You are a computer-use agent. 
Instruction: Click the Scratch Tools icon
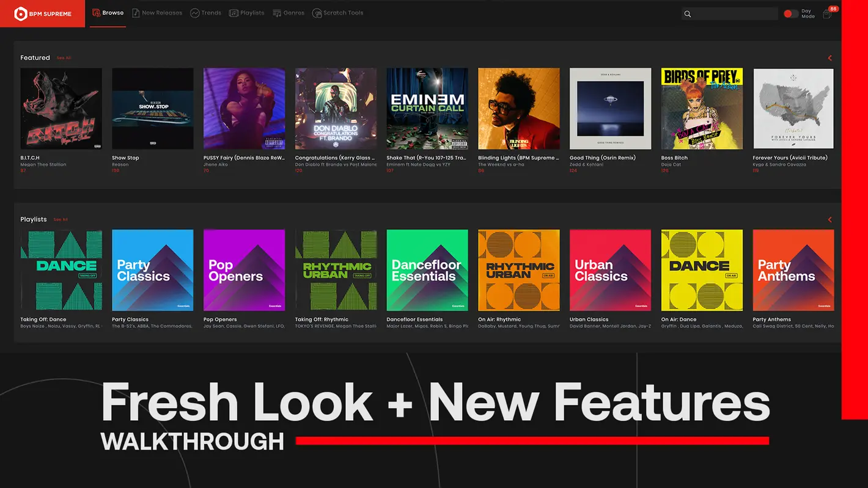coord(317,13)
